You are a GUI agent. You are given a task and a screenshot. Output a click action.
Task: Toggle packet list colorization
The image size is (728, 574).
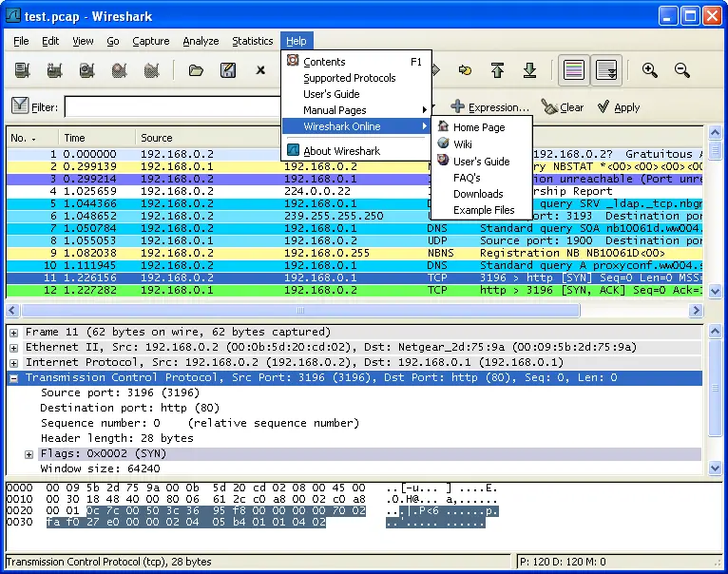(x=573, y=69)
